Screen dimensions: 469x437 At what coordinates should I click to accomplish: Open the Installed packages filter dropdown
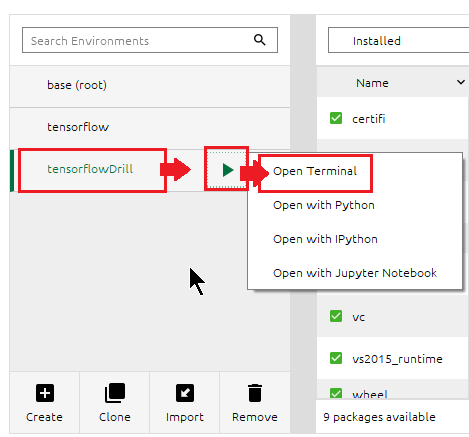pos(398,40)
